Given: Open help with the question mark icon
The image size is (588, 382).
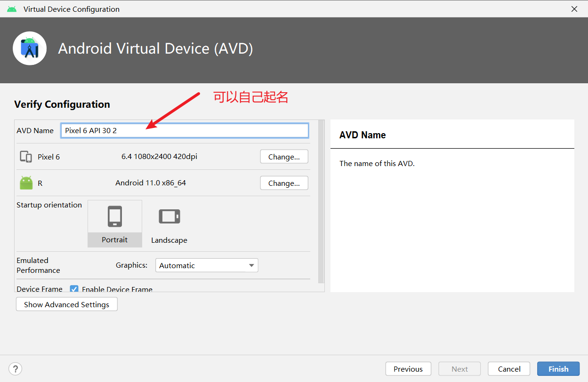Looking at the screenshot, I should click(16, 369).
